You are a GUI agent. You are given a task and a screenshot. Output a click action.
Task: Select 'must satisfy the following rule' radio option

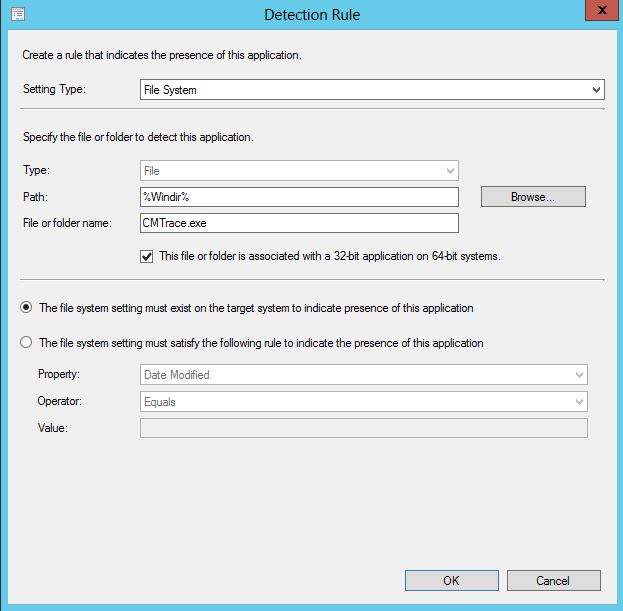tap(26, 342)
